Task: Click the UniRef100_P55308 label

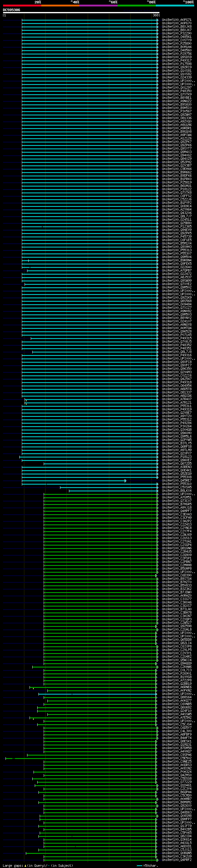Action: (x=177, y=477)
